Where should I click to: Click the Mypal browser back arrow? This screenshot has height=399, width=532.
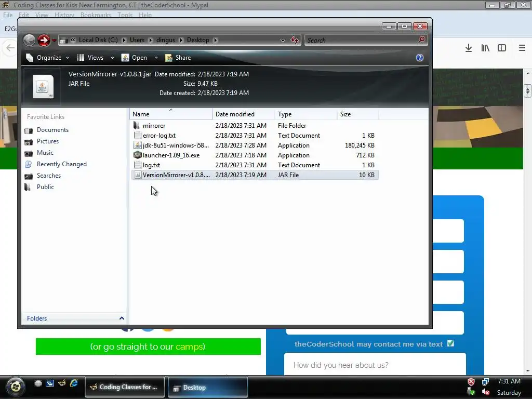10,48
